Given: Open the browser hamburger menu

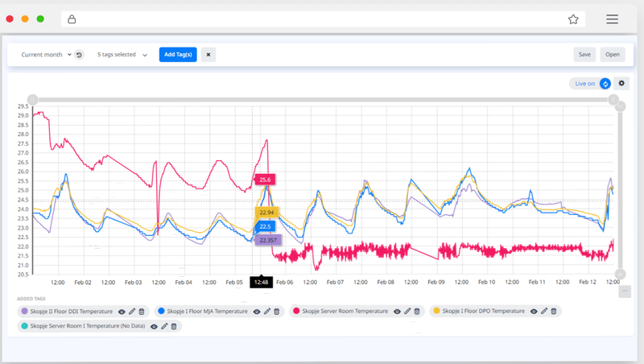Looking at the screenshot, I should [x=612, y=19].
